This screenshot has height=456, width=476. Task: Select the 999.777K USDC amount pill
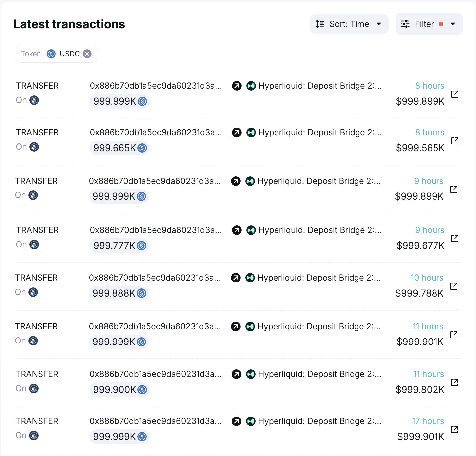(x=119, y=246)
